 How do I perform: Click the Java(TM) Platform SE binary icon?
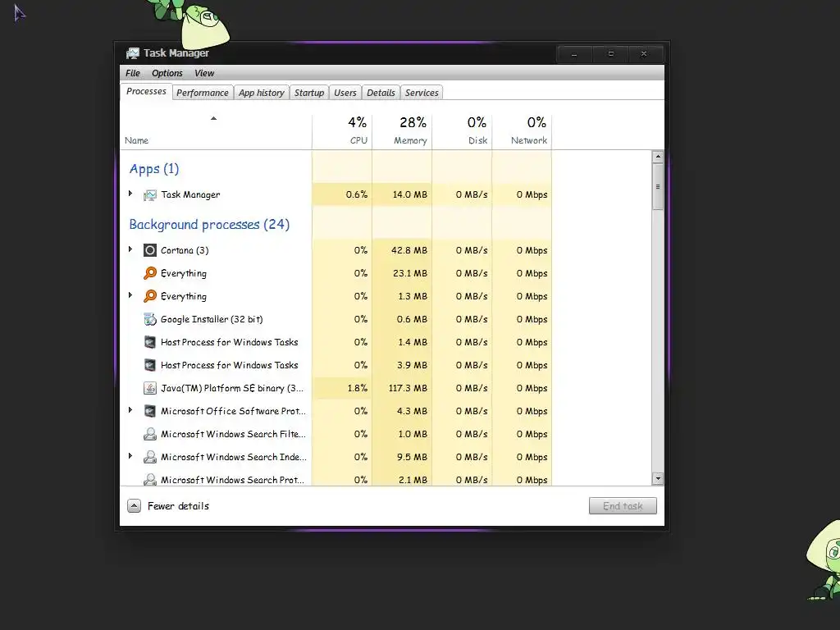coord(150,388)
